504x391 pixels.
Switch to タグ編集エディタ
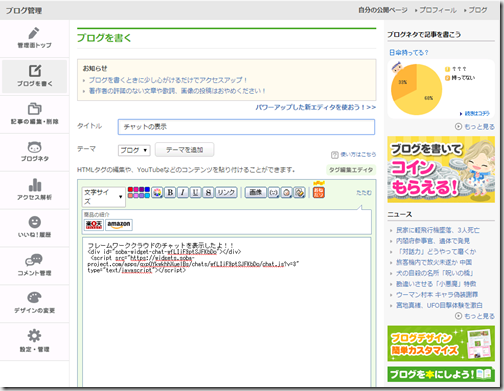(x=351, y=170)
